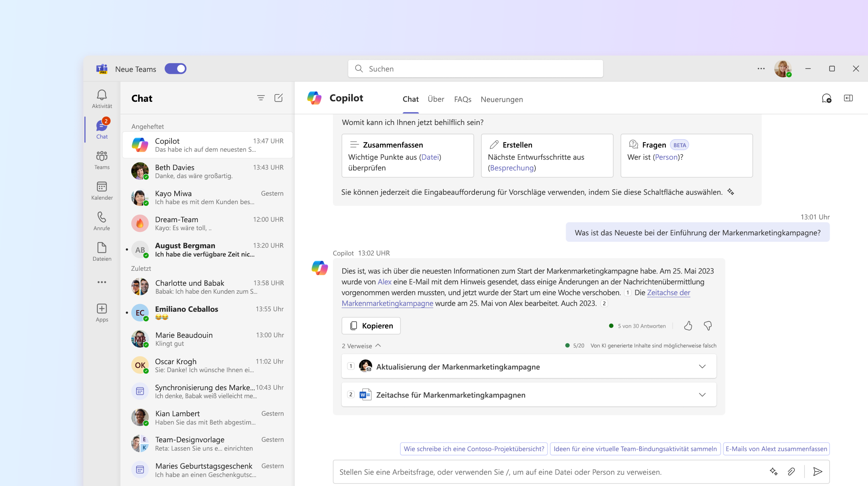868x486 pixels.
Task: Click virtuelle Team-Bindungsaktivität suggestion chip
Action: [x=635, y=449]
